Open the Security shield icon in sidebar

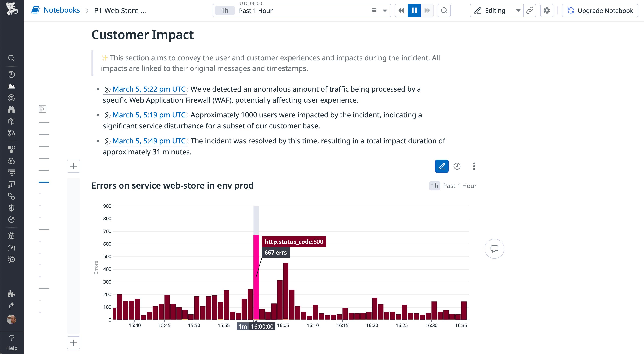pos(12,207)
